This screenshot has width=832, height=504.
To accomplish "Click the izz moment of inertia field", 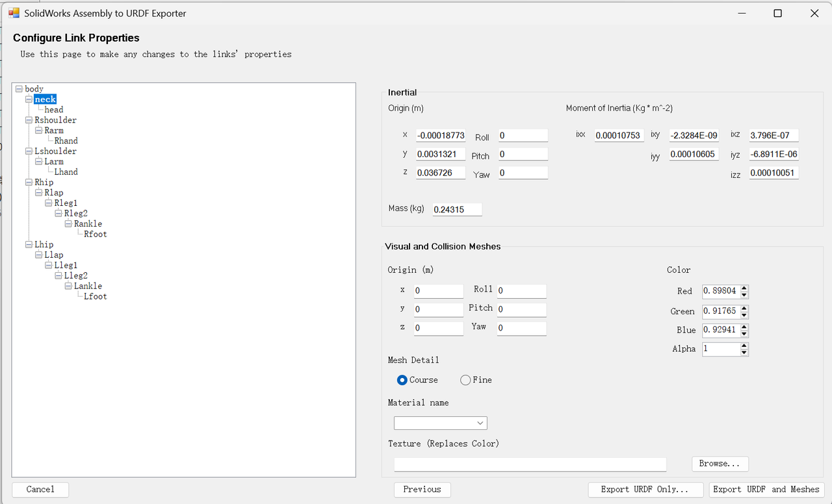I will point(774,173).
